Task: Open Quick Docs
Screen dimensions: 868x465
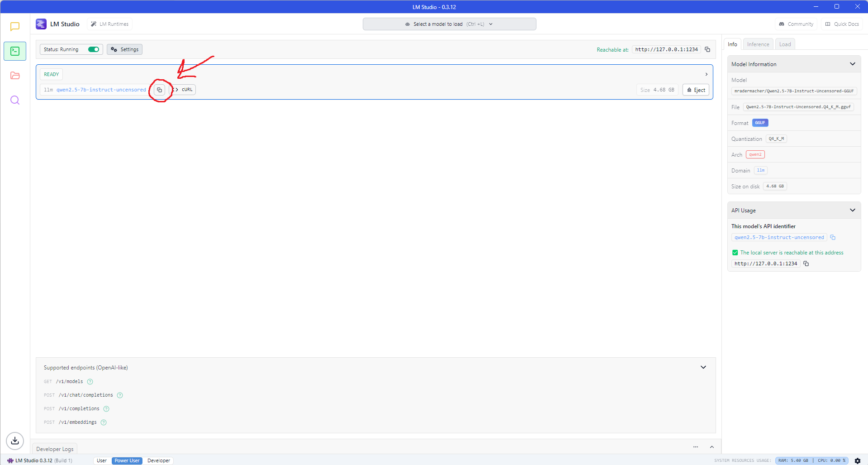Action: coord(842,24)
